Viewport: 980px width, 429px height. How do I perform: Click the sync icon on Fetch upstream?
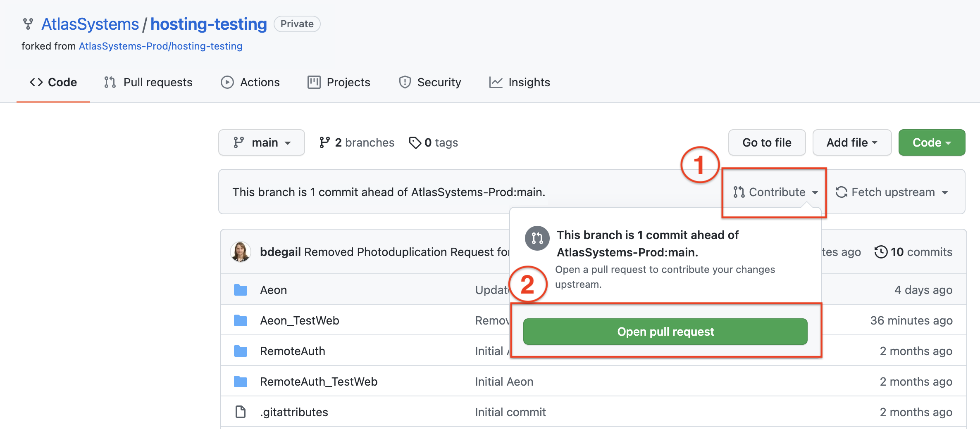coord(840,192)
